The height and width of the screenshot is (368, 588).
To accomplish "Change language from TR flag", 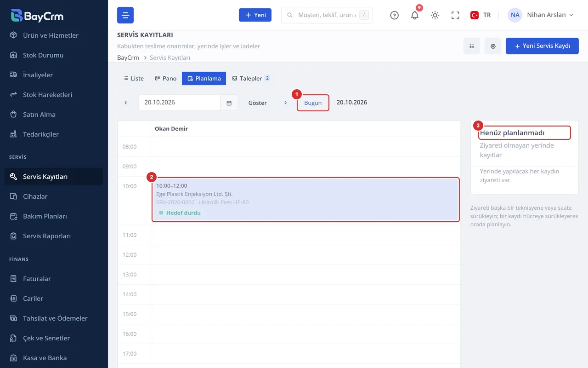I will pyautogui.click(x=481, y=15).
